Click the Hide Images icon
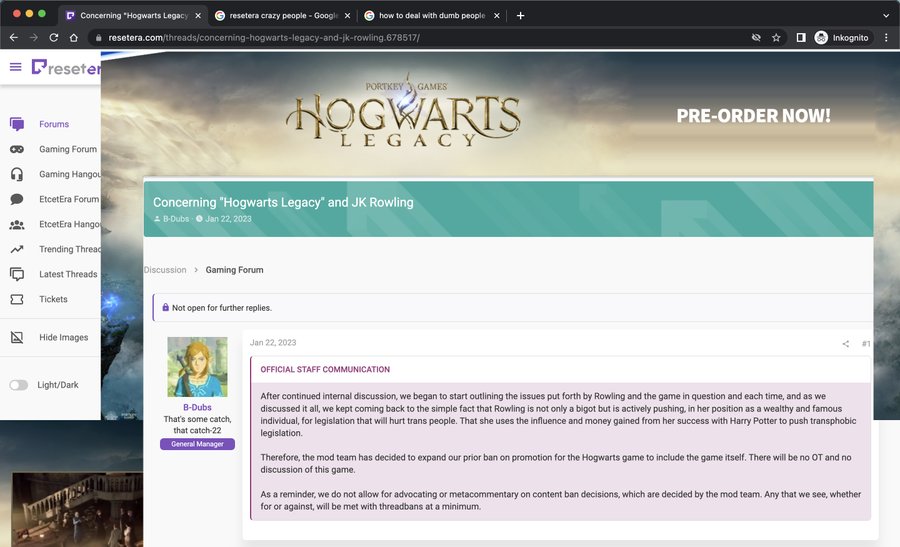This screenshot has height=547, width=900. [x=17, y=337]
